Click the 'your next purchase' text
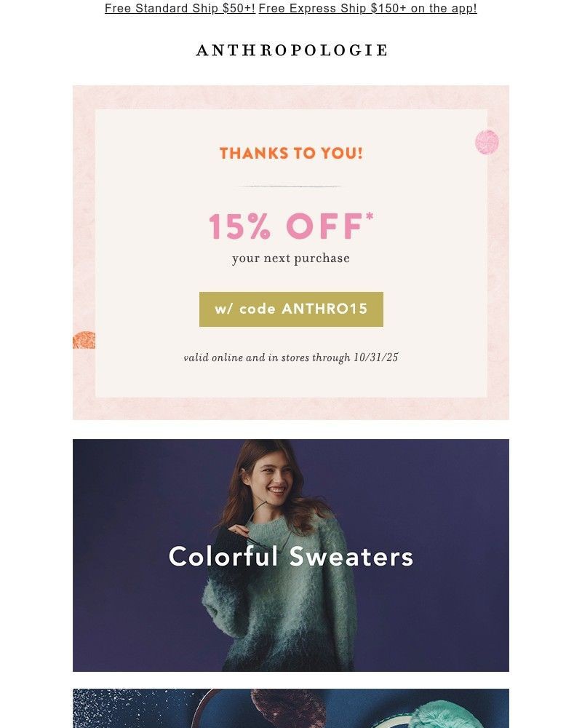582x728 pixels. click(291, 258)
